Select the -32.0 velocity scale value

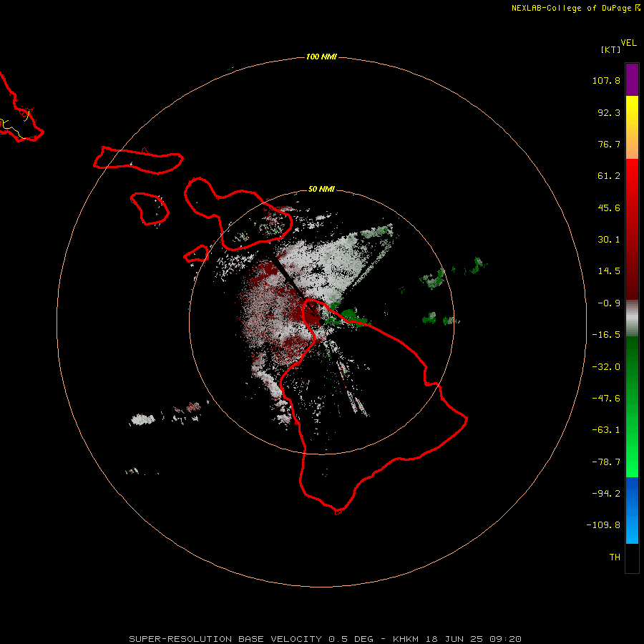(606, 367)
